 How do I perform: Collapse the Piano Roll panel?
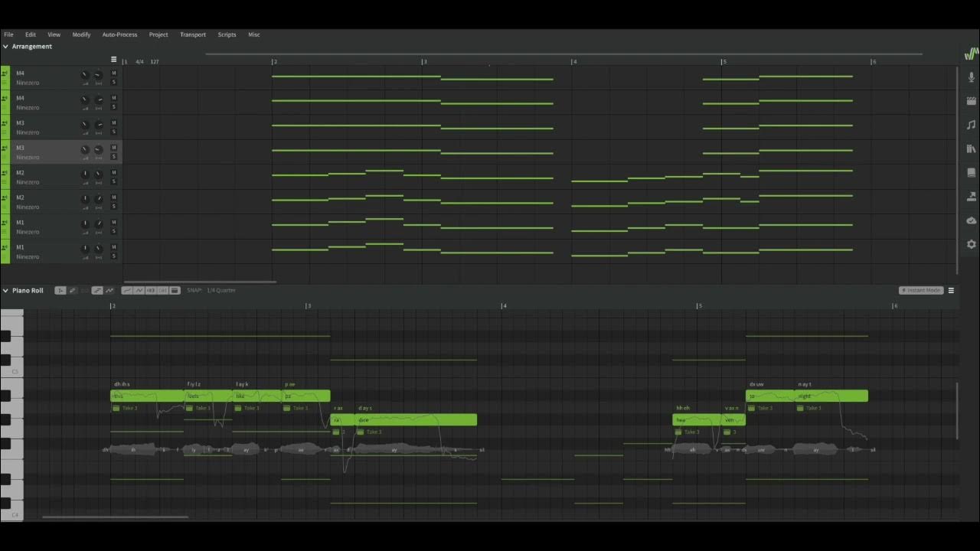coord(5,291)
